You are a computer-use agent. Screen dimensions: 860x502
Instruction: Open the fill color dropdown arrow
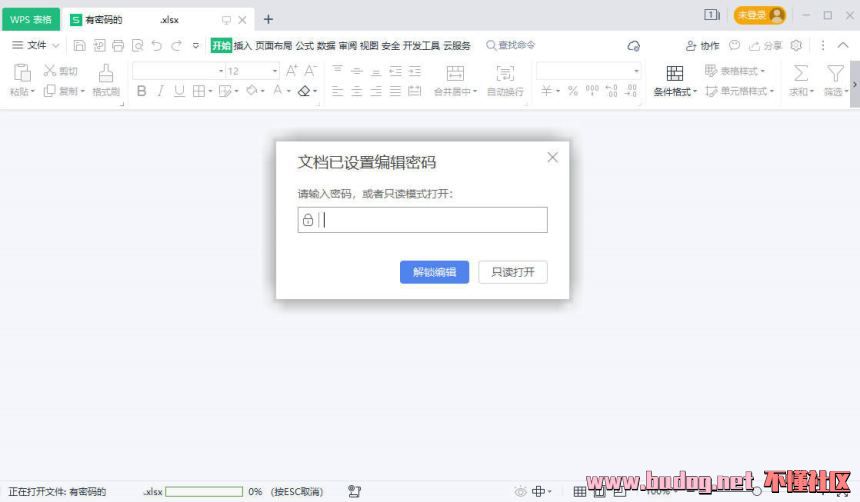click(263, 91)
